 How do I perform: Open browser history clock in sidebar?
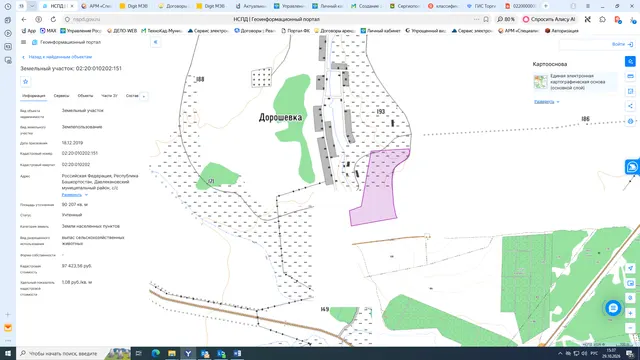point(8,7)
